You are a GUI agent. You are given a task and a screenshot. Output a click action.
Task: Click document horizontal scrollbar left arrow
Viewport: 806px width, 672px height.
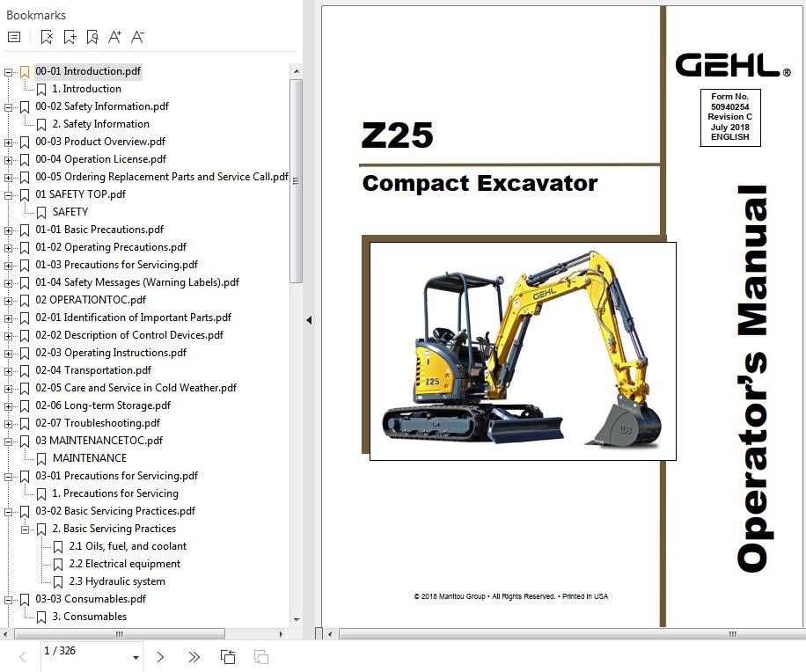pos(329,634)
